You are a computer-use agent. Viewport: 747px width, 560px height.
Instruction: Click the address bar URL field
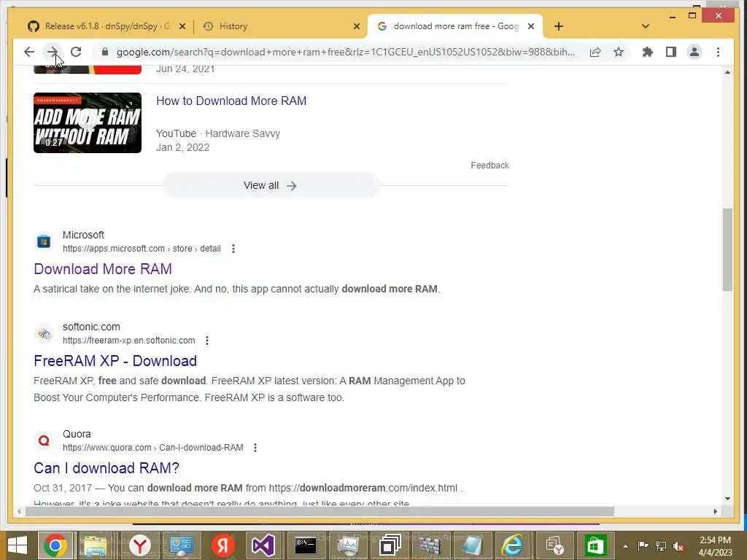coord(345,52)
